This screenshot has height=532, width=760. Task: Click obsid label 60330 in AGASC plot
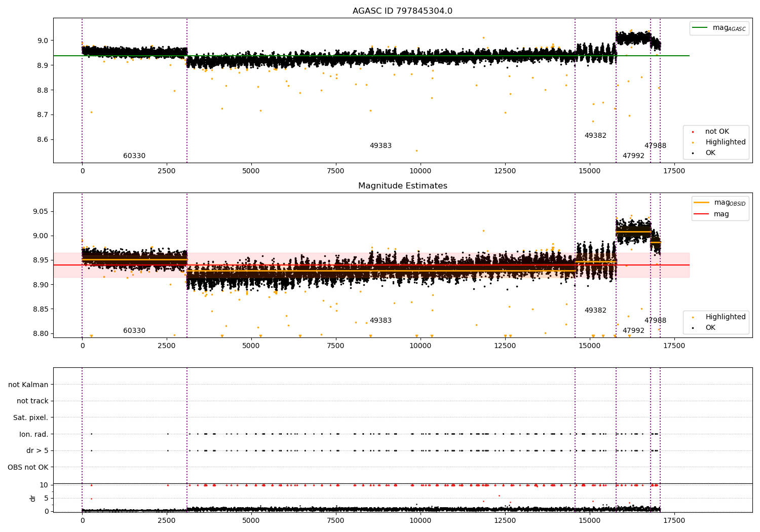tap(134, 156)
